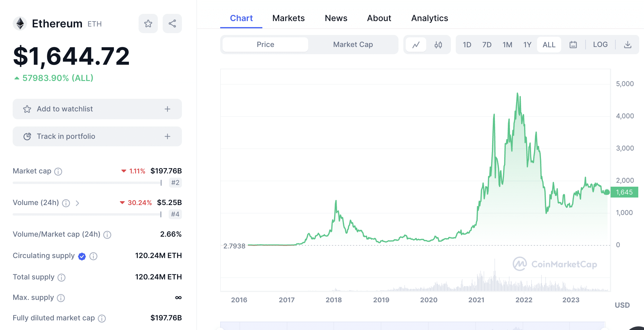The width and height of the screenshot is (644, 330).
Task: Expand the Volume 24h details arrow
Action: click(77, 202)
